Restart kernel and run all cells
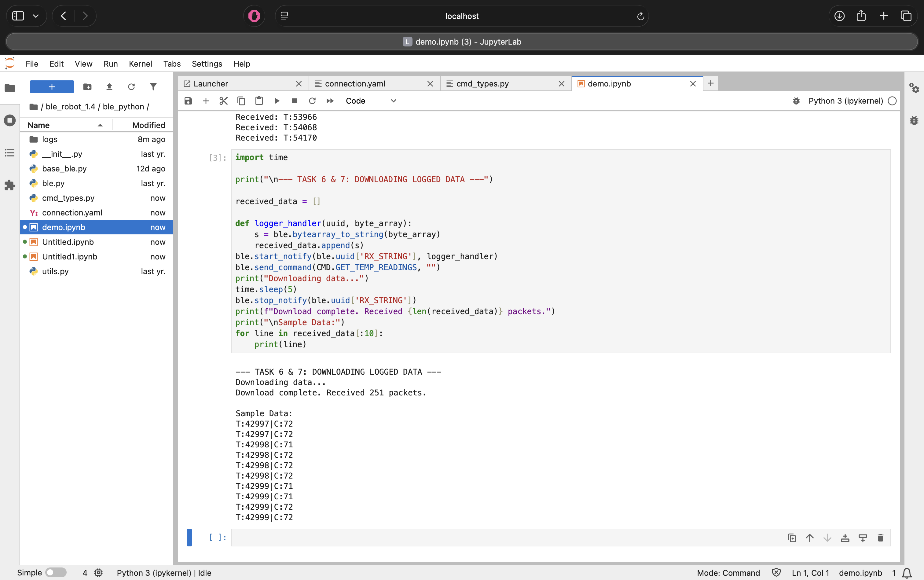 [x=330, y=101]
